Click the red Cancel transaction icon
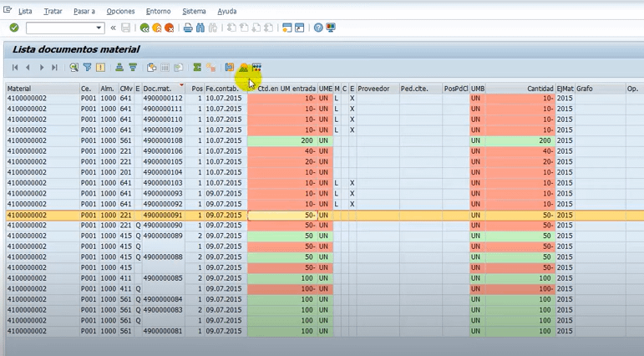644x356 pixels. point(170,28)
